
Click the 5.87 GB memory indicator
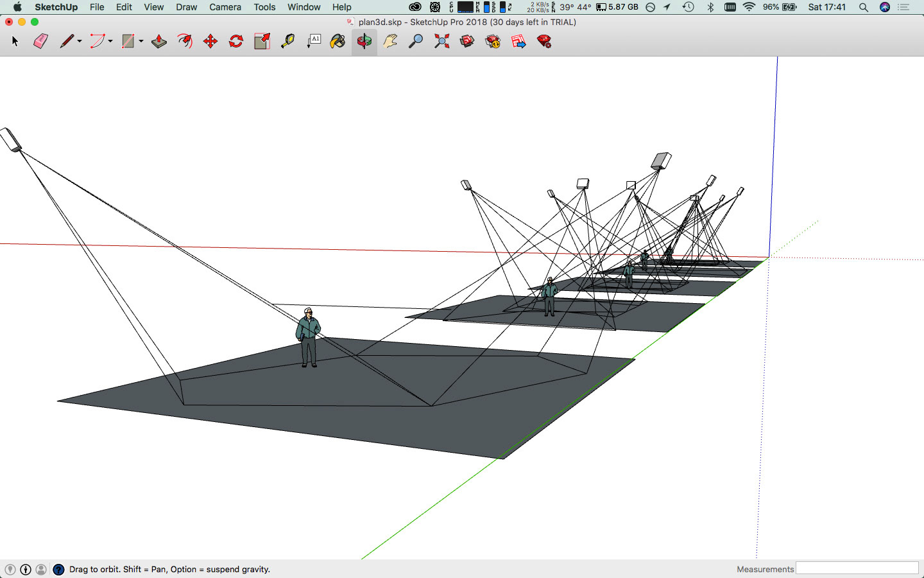click(x=617, y=7)
